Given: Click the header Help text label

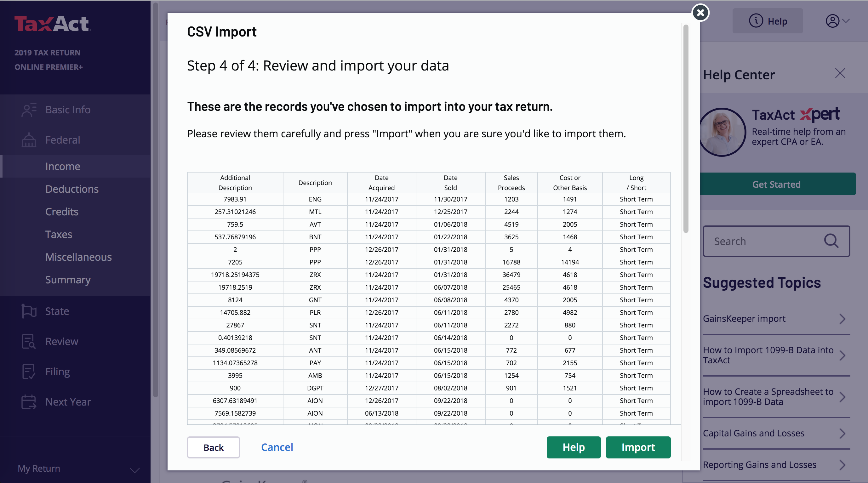Looking at the screenshot, I should point(777,21).
